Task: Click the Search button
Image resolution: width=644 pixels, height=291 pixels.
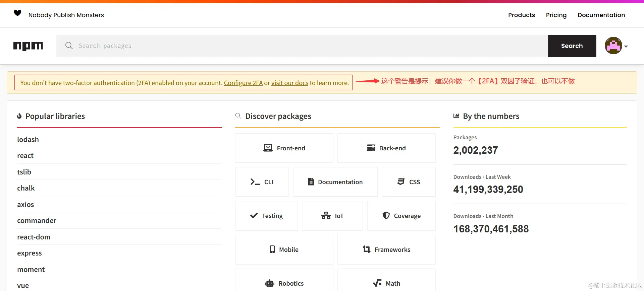Action: click(572, 46)
